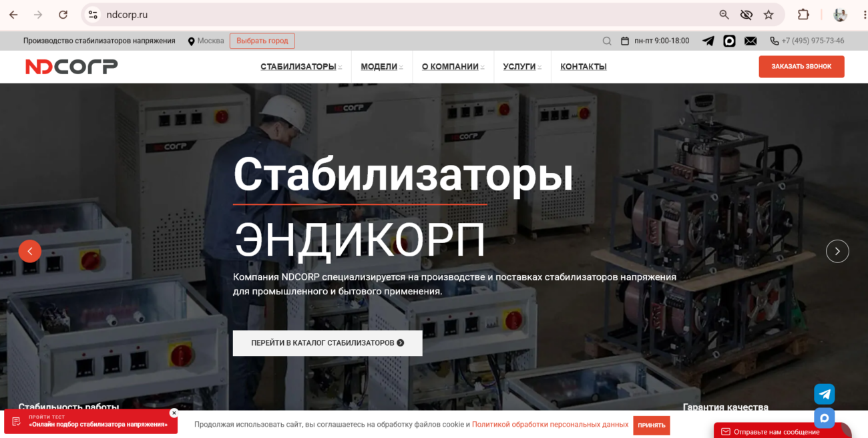Click the calendar icon beside working hours
Screen dimensions: 868x438
coord(625,41)
